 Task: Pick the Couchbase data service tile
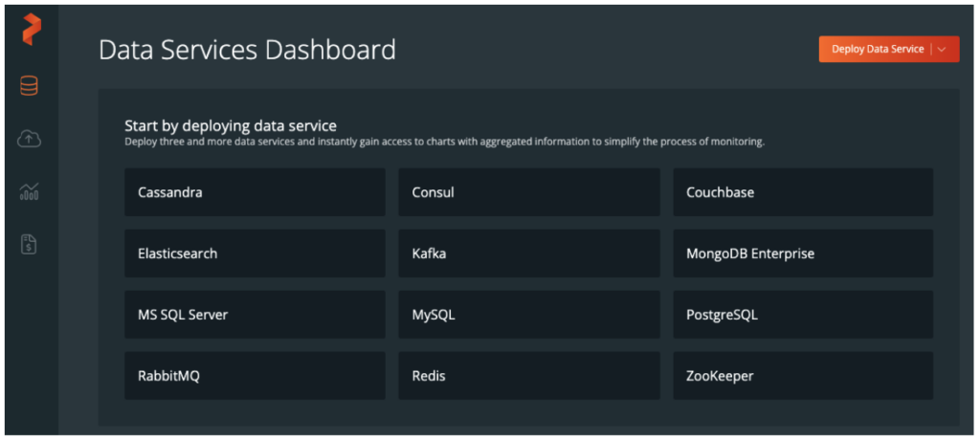pyautogui.click(x=802, y=192)
